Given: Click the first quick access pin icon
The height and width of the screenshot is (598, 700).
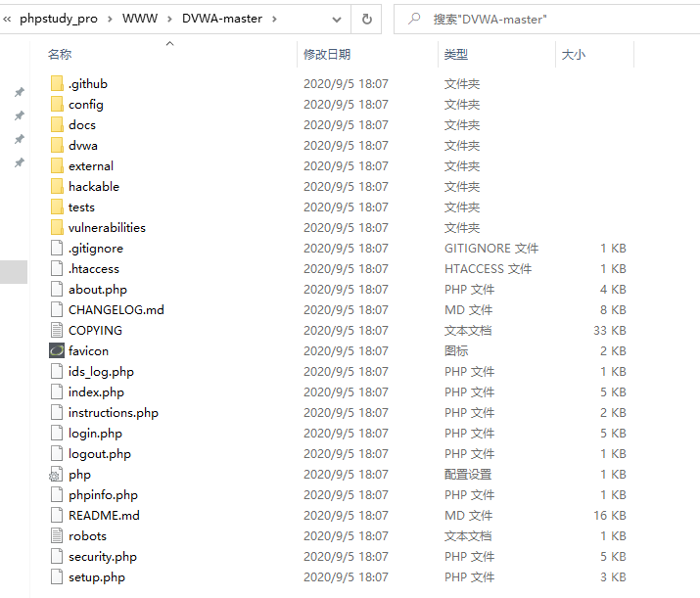Looking at the screenshot, I should 20,92.
